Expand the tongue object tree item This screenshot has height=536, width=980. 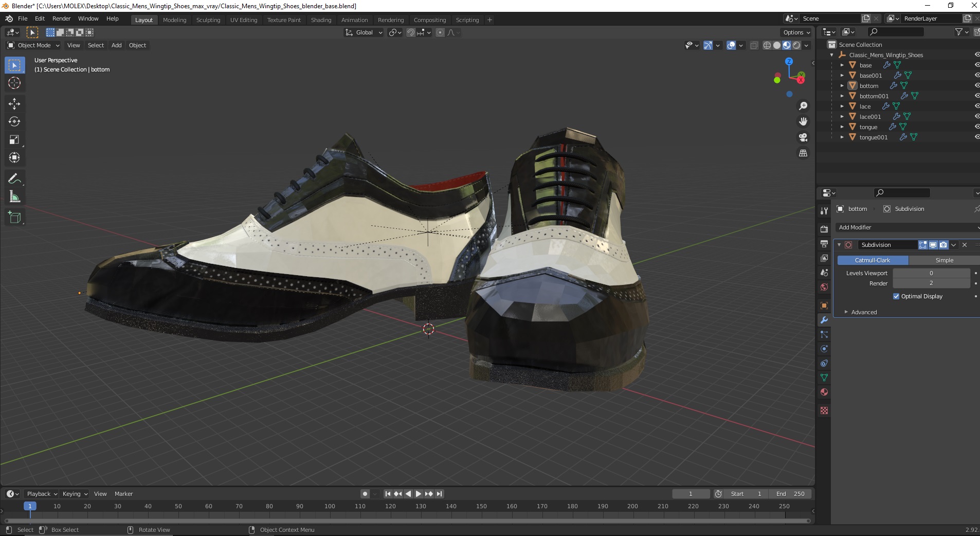[x=842, y=127]
